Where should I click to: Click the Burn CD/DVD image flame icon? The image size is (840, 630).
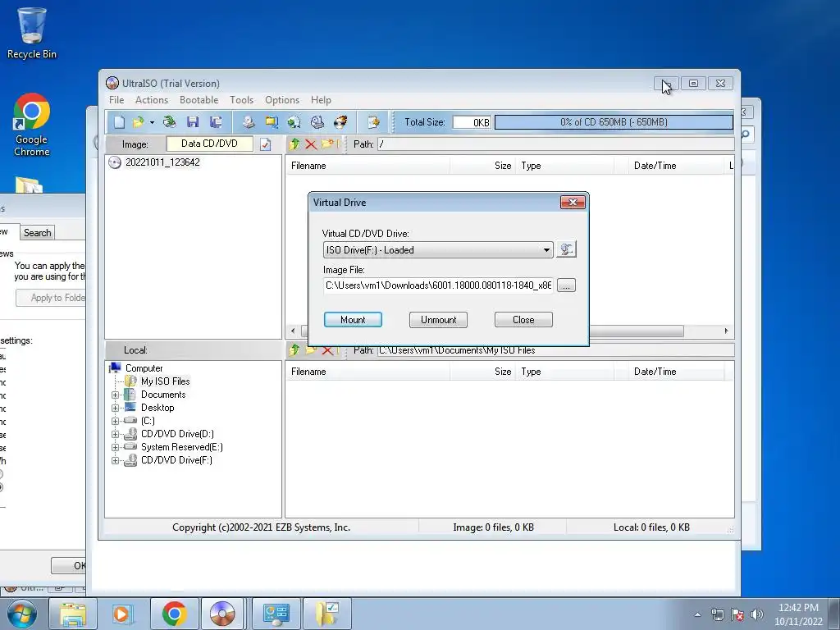(340, 122)
